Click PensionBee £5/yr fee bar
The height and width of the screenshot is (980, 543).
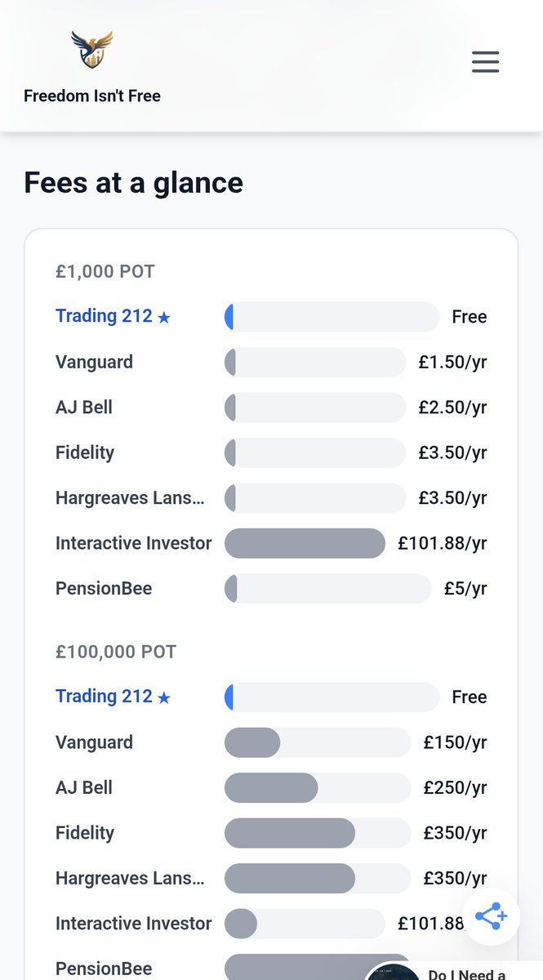point(327,588)
